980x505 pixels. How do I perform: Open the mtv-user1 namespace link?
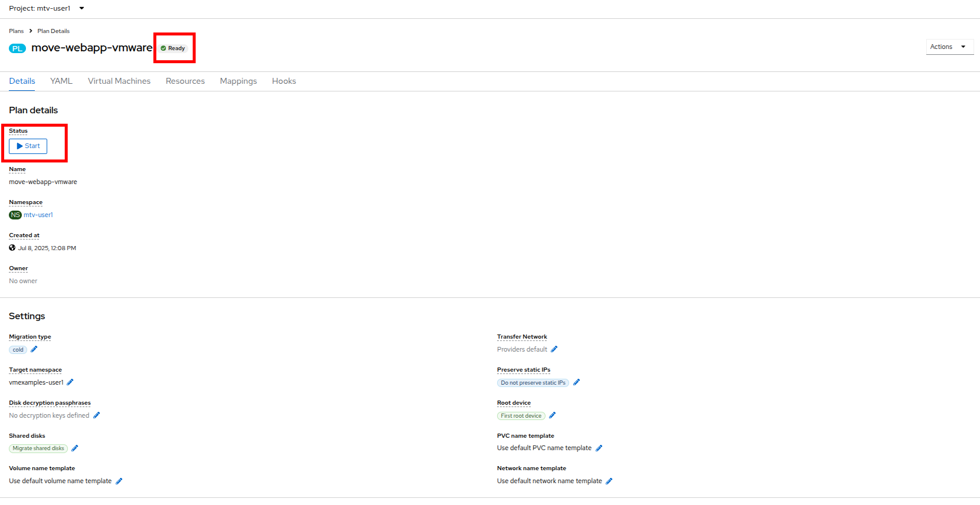38,215
